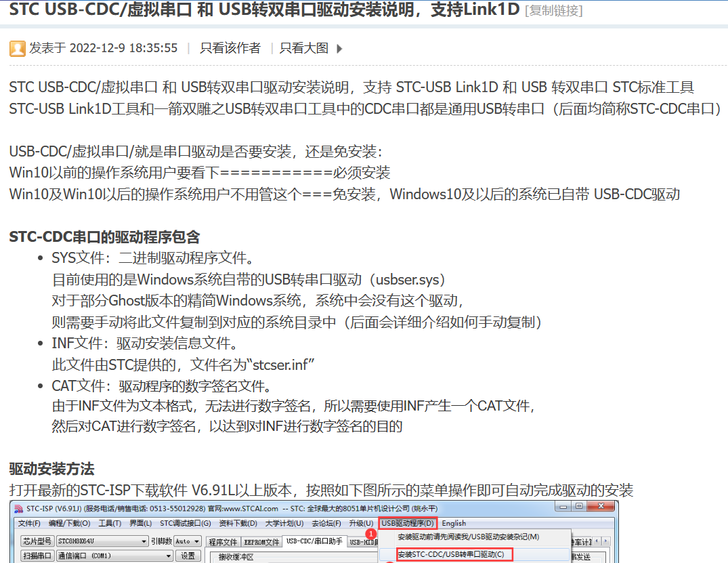
Task: Open the 界面(L) menu in STC-ISP
Action: [x=141, y=524]
